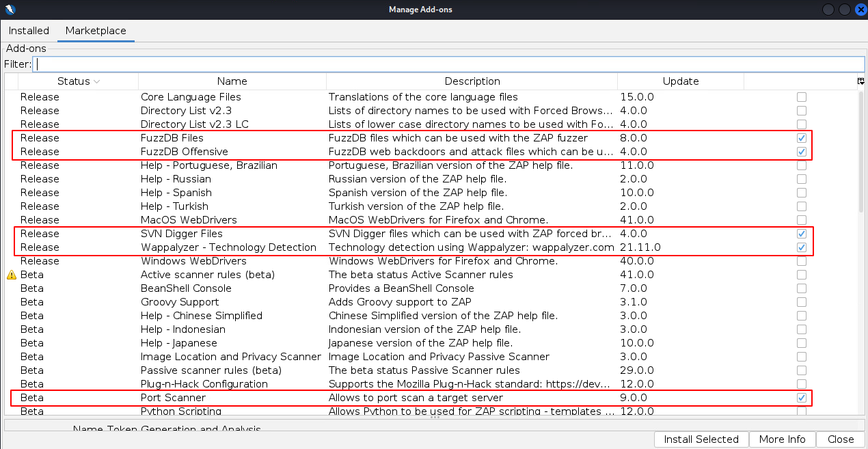
Task: Sort by the Update column header
Action: point(680,81)
